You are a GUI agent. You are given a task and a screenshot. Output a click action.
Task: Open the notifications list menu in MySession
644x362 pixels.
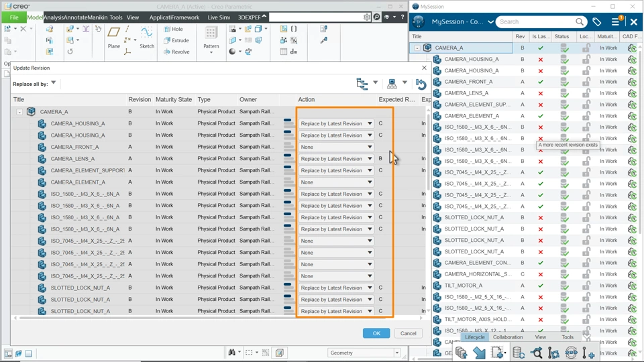click(616, 21)
